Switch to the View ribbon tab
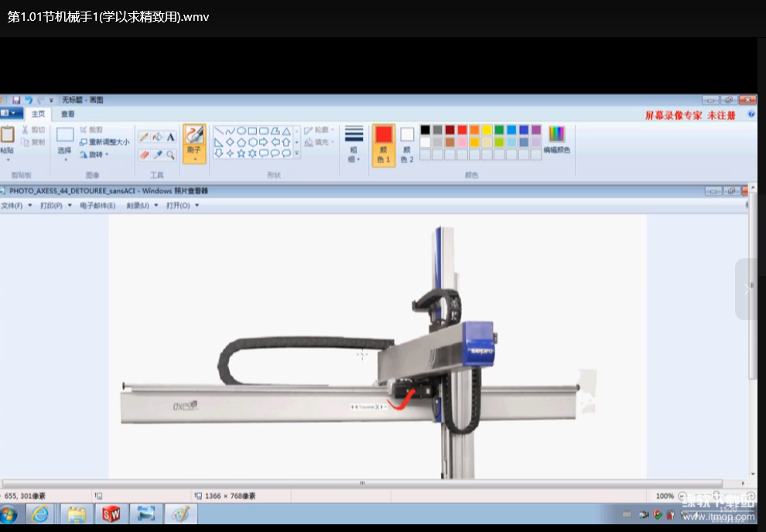The image size is (766, 532). [68, 114]
